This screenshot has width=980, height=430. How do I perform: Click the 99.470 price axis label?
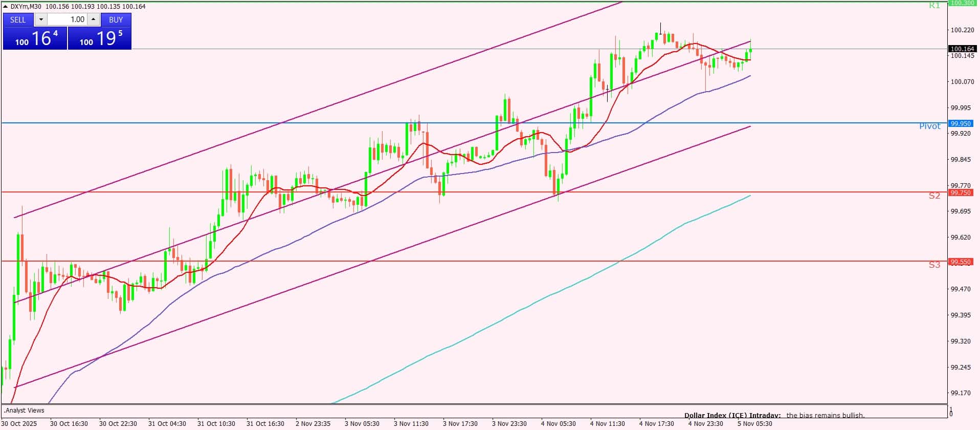tap(961, 289)
